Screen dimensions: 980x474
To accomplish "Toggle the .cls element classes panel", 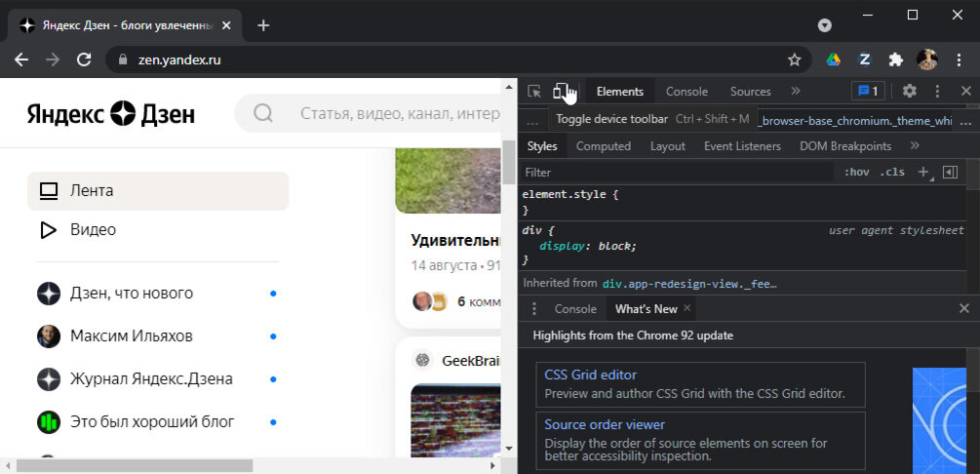I will pyautogui.click(x=892, y=172).
